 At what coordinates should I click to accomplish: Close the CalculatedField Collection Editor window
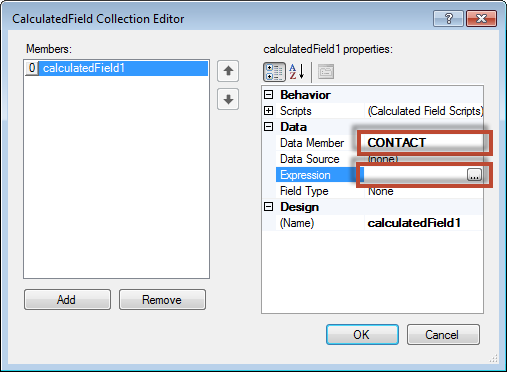(x=482, y=18)
